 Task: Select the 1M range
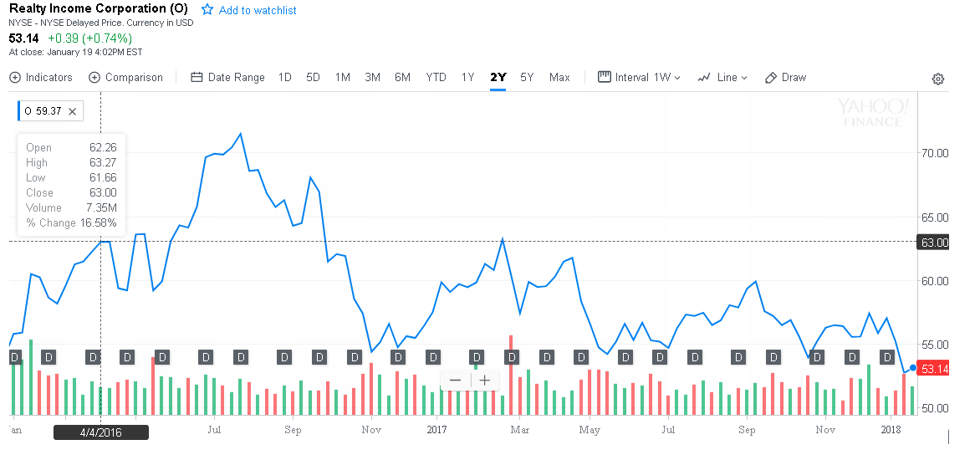coord(343,78)
